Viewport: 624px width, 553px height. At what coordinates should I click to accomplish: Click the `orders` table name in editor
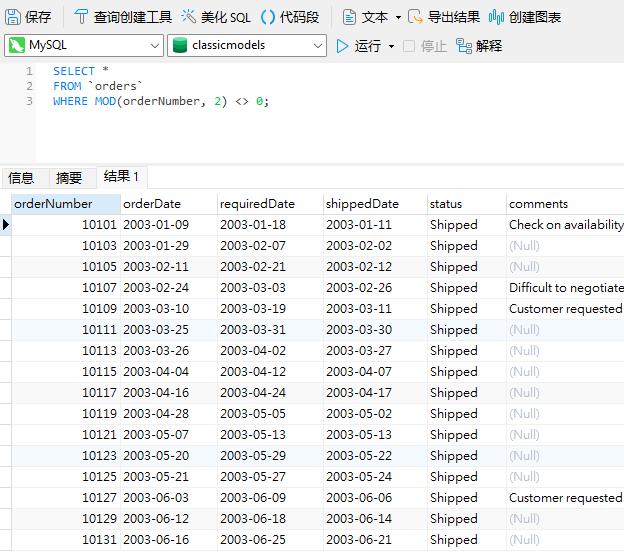tap(115, 86)
